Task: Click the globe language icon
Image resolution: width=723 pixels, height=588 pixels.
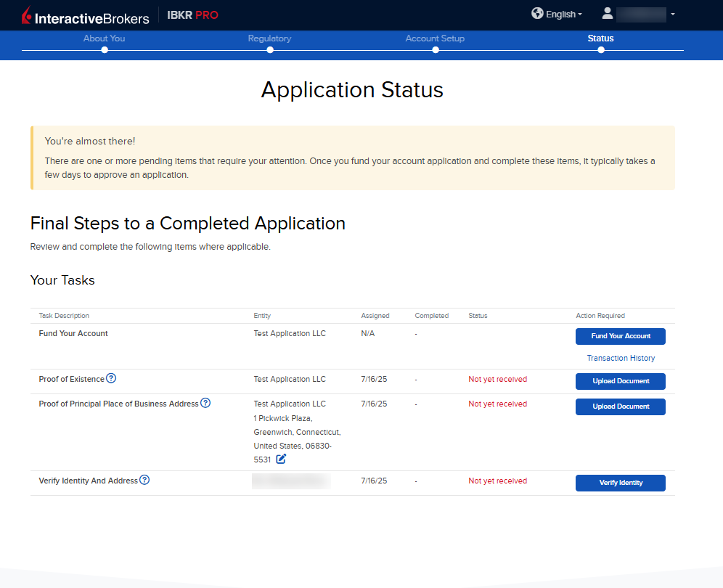Action: tap(537, 14)
